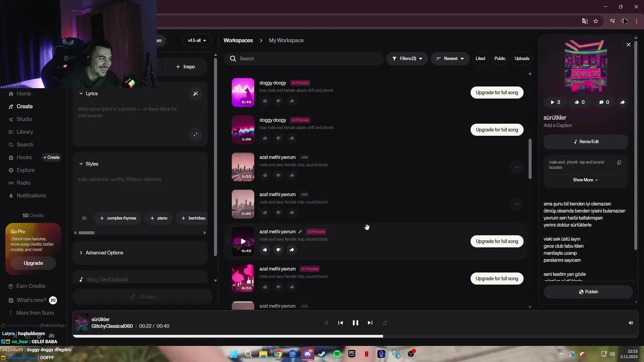Image resolution: width=644 pixels, height=362 pixels.
Task: Open More from Suno
Action: click(x=35, y=313)
